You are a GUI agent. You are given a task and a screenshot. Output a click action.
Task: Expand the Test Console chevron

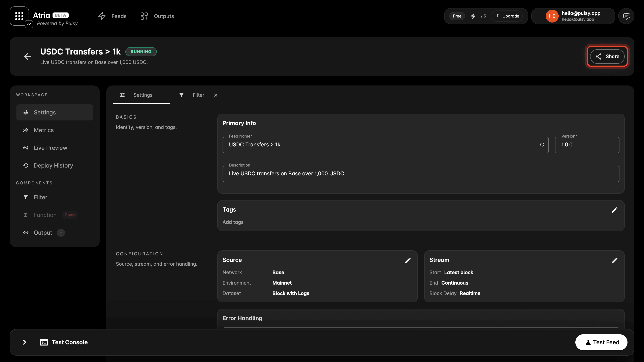point(25,342)
